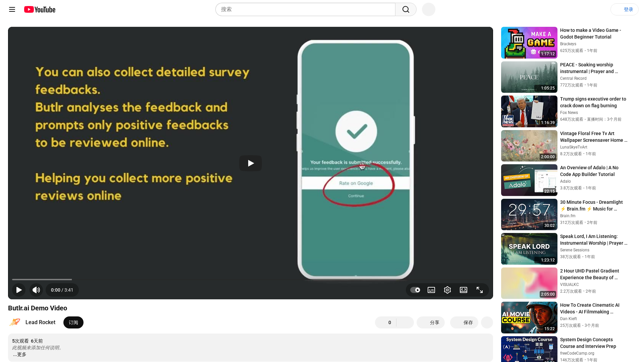Switch to theater mode view
This screenshot has width=644, height=362.
click(x=463, y=290)
